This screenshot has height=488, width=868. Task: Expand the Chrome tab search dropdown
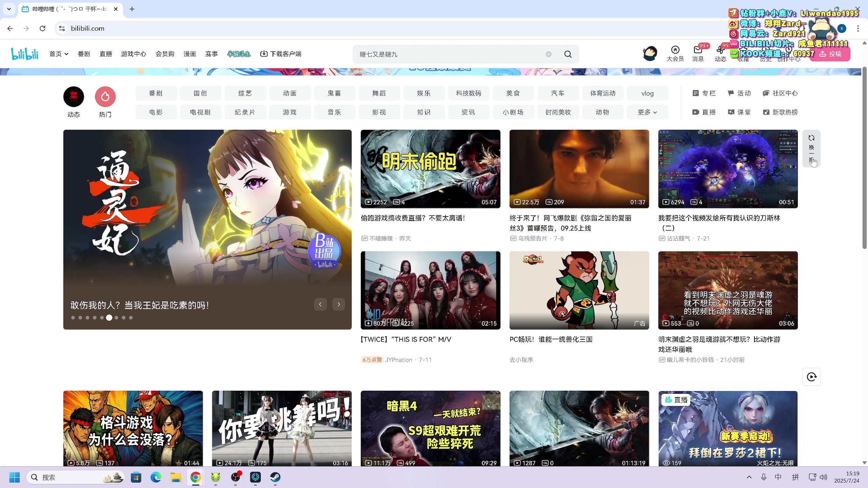click(9, 9)
